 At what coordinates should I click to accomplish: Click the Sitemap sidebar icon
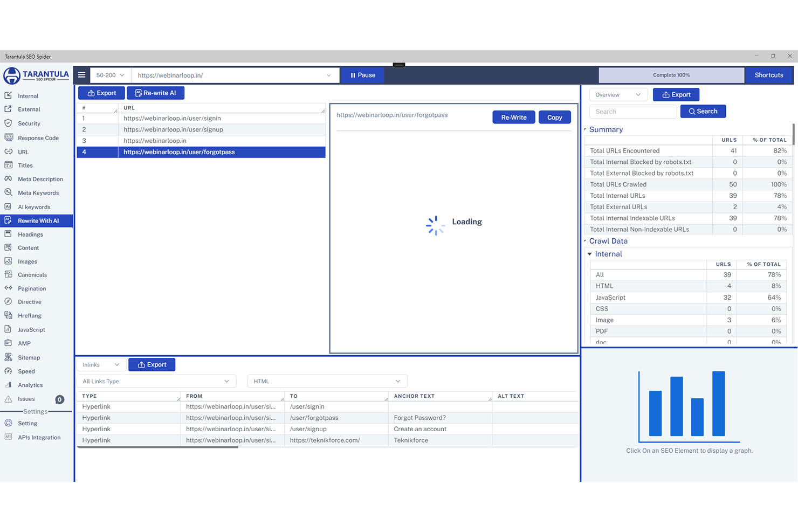(x=8, y=357)
